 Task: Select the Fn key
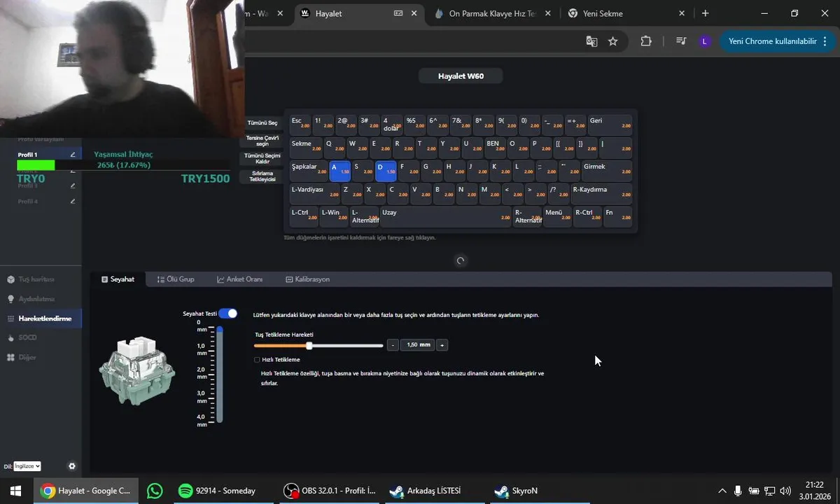coord(617,216)
